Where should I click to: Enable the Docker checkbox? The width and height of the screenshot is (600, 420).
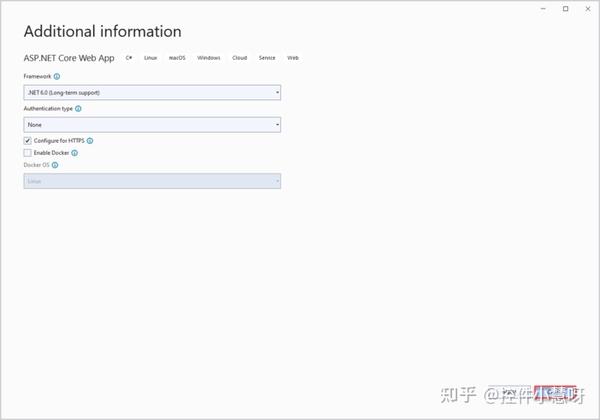pyautogui.click(x=28, y=153)
